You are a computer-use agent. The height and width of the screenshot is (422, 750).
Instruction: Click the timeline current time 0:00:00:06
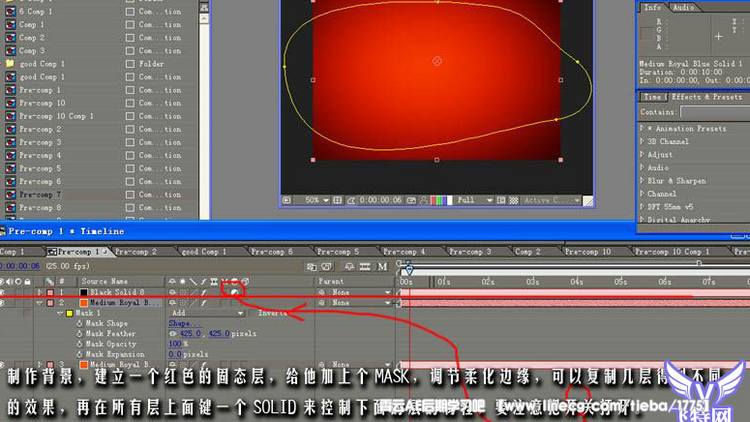(x=19, y=266)
